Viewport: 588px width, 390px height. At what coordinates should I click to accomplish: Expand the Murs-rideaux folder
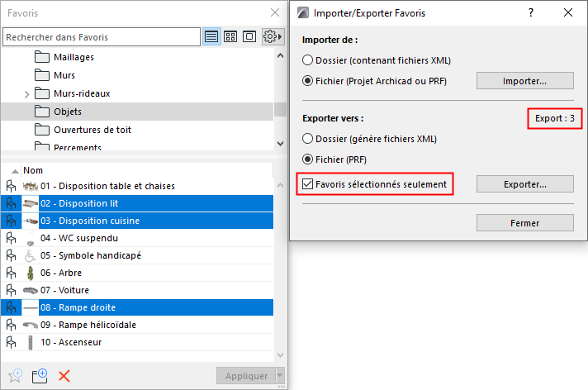[28, 93]
